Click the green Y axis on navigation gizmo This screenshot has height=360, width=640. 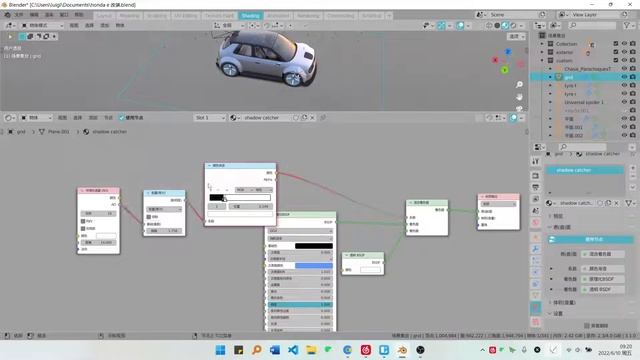(505, 70)
